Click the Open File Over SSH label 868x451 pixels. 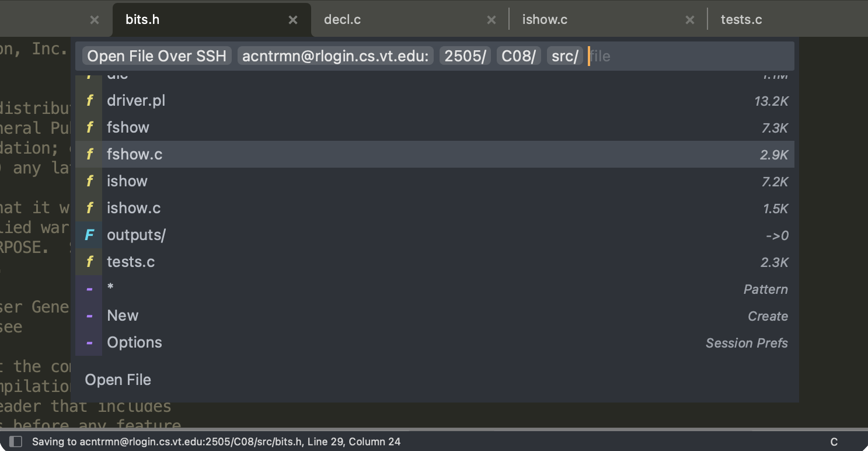click(x=156, y=55)
